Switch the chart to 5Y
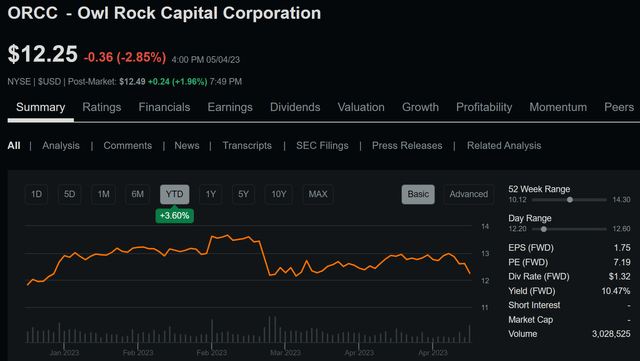The height and width of the screenshot is (361, 640). 243,194
